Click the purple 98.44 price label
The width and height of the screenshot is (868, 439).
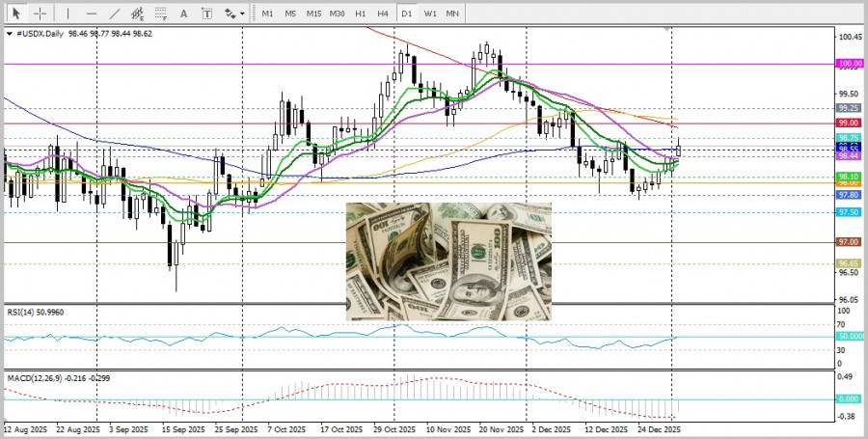(x=849, y=156)
